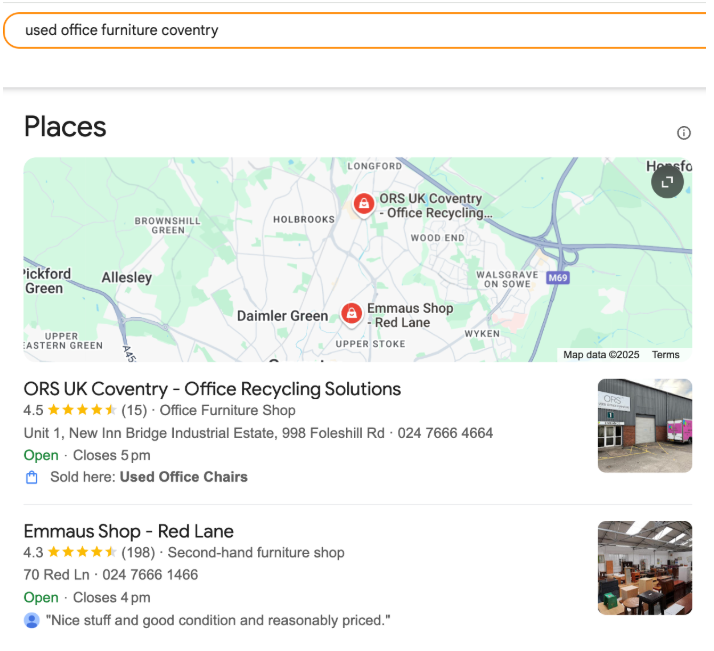
Task: Click 'Second-hand furniture shop' category text
Action: click(x=256, y=552)
